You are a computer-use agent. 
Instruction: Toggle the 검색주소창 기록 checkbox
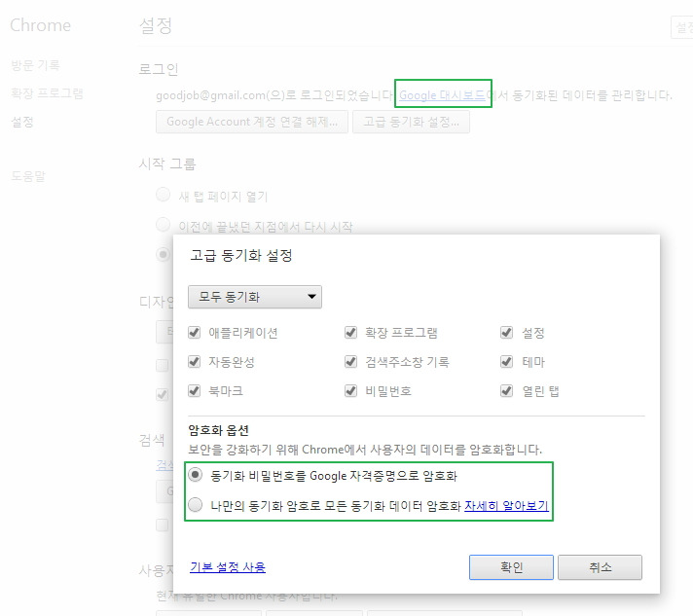pyautogui.click(x=351, y=362)
